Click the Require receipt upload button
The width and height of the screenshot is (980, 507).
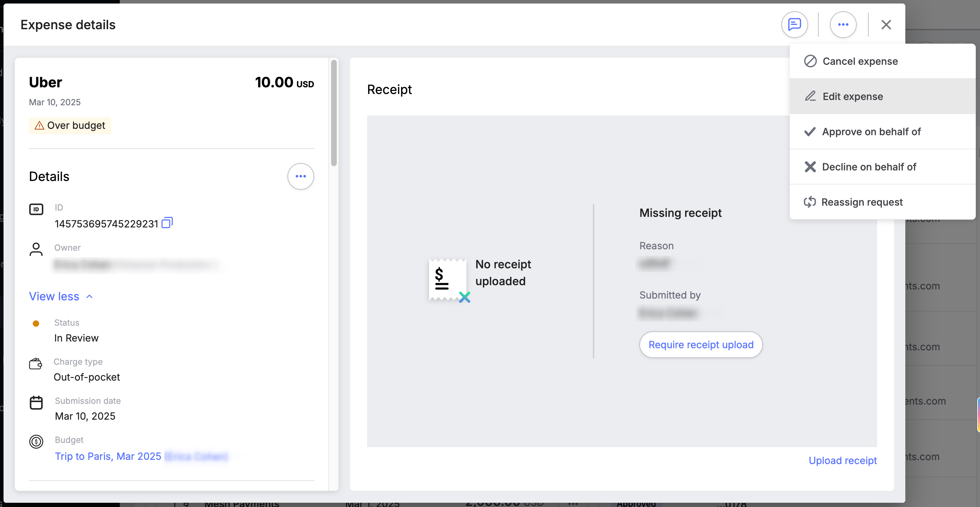[701, 345]
